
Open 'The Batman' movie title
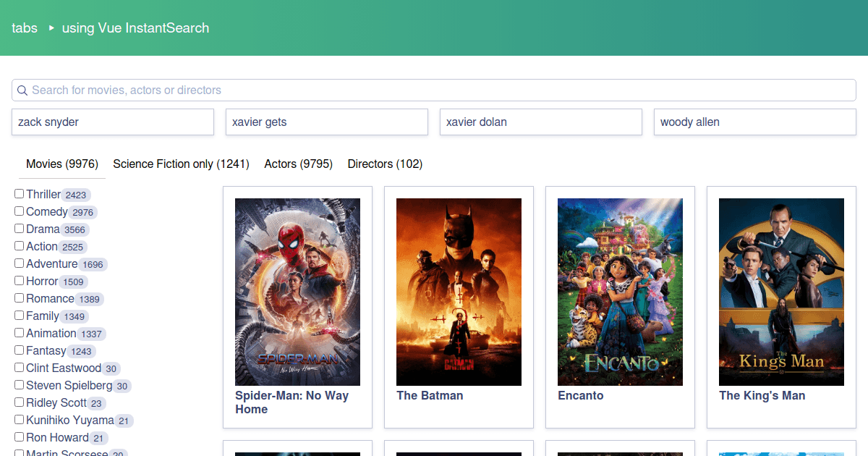pos(430,395)
